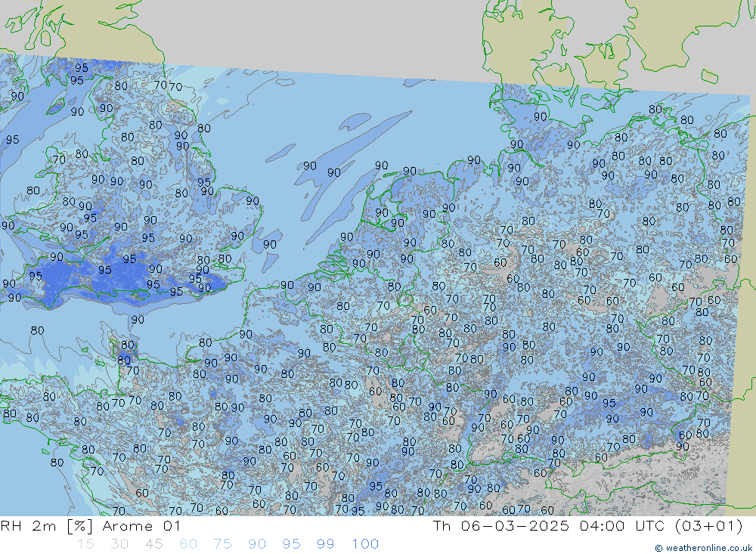
Task: Click the legend value 95
Action: [291, 544]
